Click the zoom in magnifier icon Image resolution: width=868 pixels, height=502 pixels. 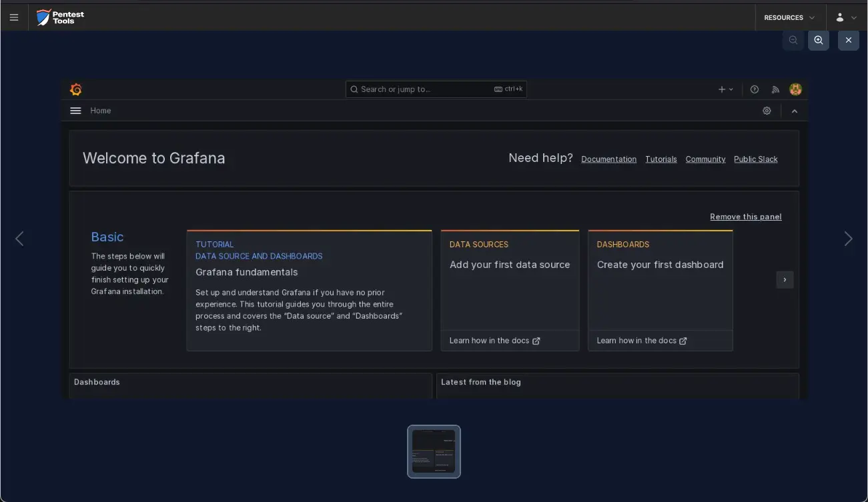pyautogui.click(x=819, y=40)
